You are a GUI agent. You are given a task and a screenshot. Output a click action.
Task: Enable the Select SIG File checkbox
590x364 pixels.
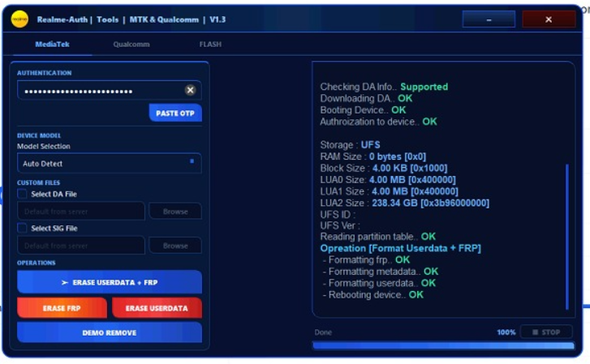point(22,228)
